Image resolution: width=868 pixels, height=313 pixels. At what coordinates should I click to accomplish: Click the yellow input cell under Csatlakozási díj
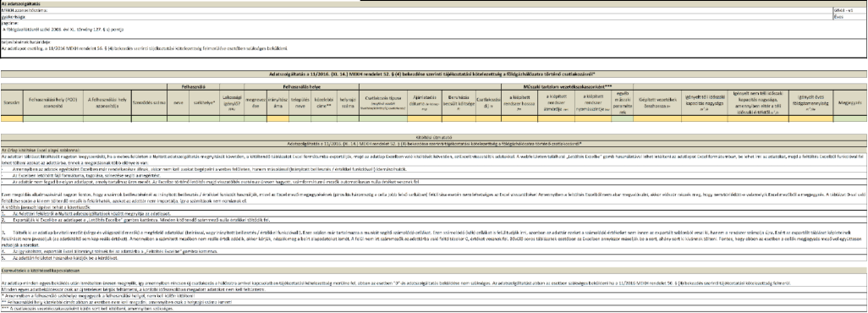pos(488,118)
